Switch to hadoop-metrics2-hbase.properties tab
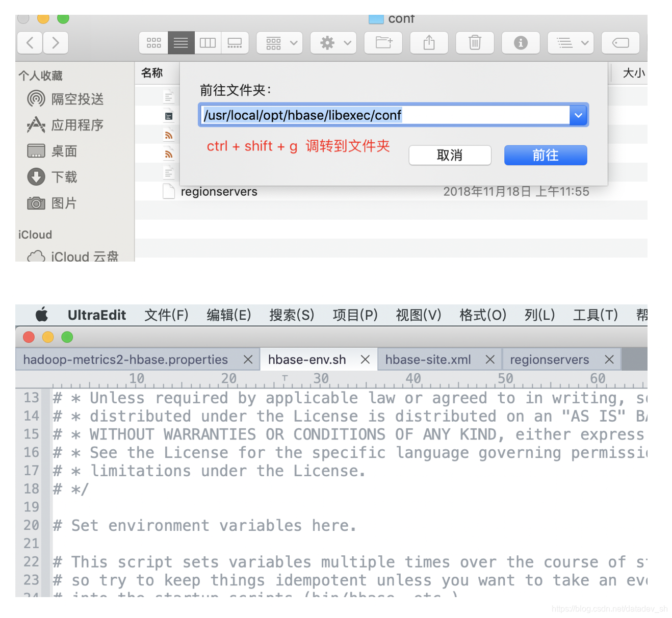 pos(125,359)
